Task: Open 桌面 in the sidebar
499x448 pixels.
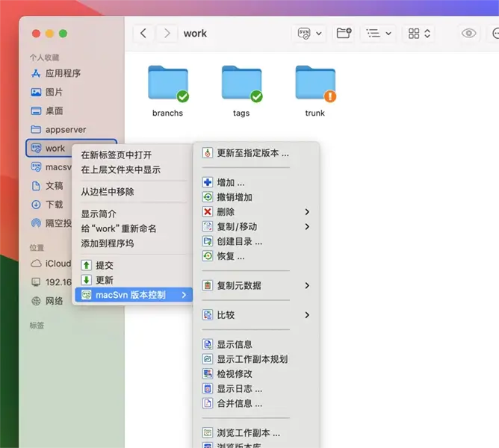Action: [47, 111]
